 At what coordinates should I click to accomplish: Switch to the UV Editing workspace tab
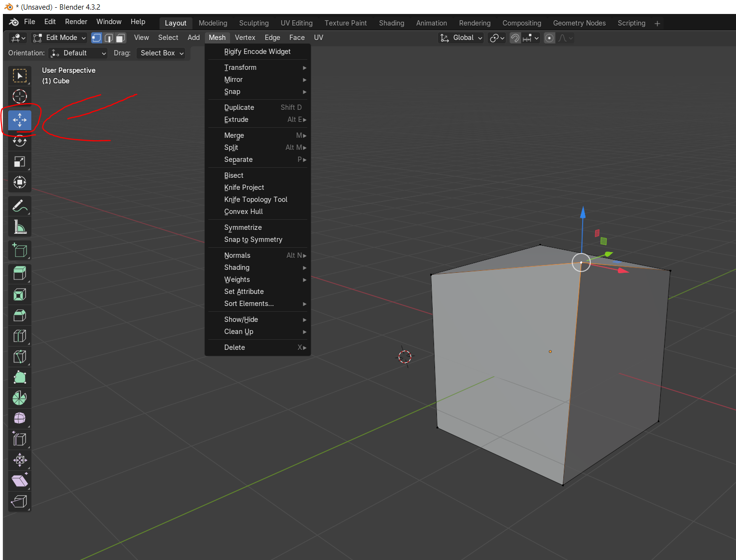tap(296, 23)
